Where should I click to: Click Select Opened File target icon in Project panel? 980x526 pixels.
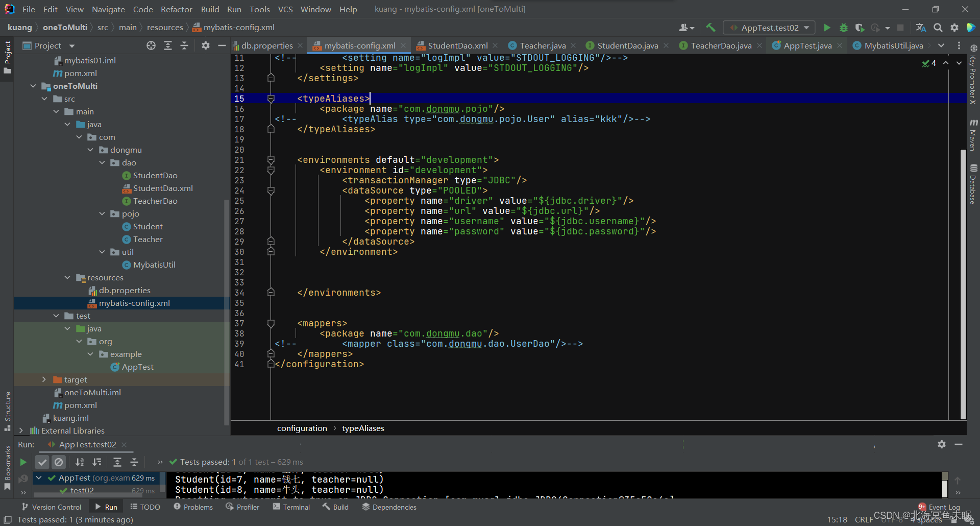coord(151,45)
